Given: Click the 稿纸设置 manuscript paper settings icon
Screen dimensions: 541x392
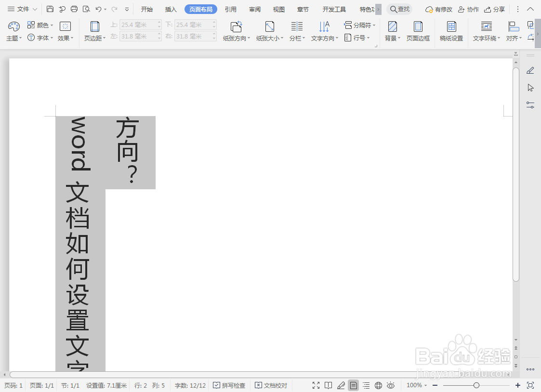Looking at the screenshot, I should tap(451, 28).
